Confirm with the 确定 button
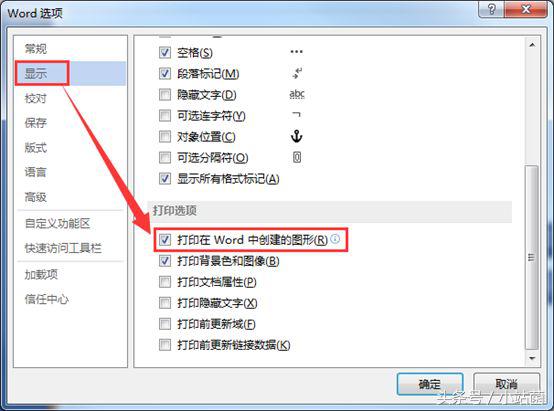The image size is (554, 411). pos(430,384)
